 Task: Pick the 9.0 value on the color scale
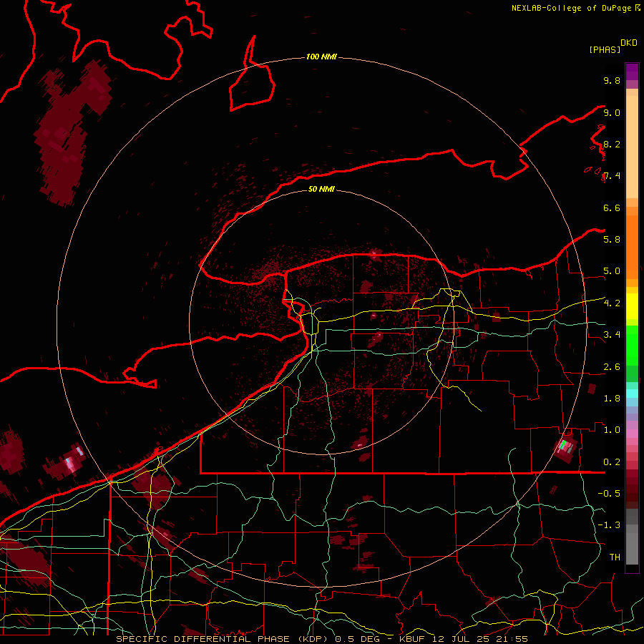(x=612, y=112)
